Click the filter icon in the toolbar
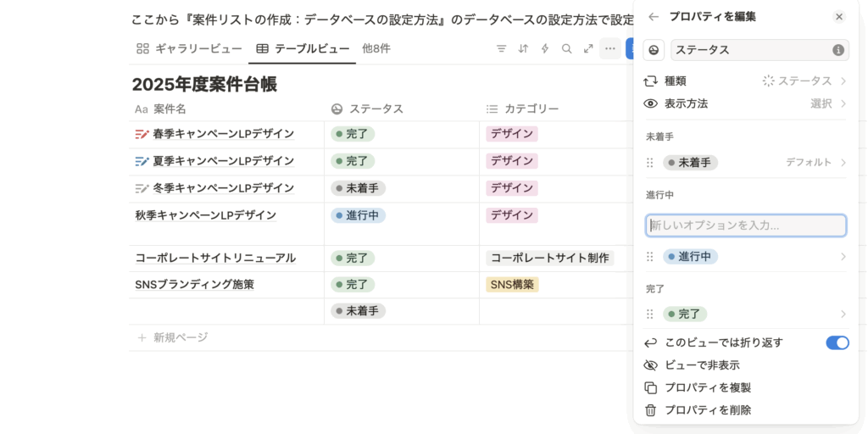 tap(501, 49)
